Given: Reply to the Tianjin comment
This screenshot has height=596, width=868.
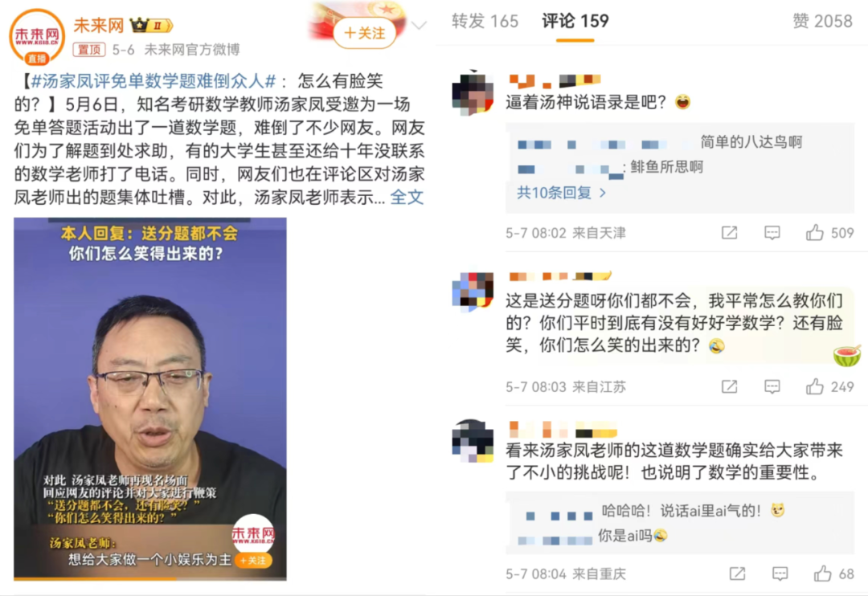Looking at the screenshot, I should [772, 233].
